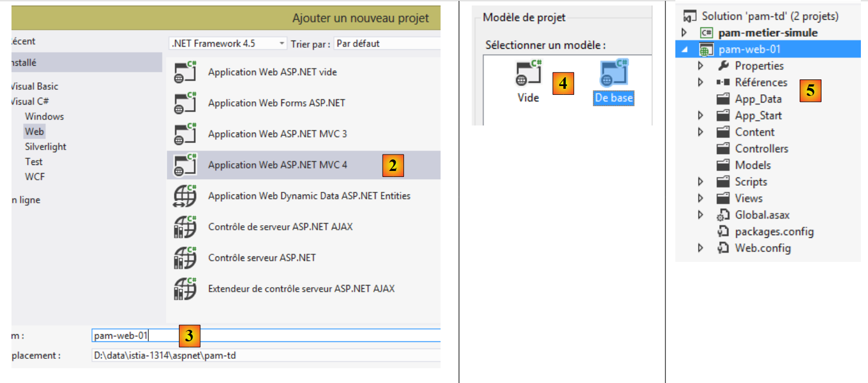Select the Dynamic Data Entities template icon
Image resolution: width=868 pixels, height=383 pixels.
click(x=185, y=196)
